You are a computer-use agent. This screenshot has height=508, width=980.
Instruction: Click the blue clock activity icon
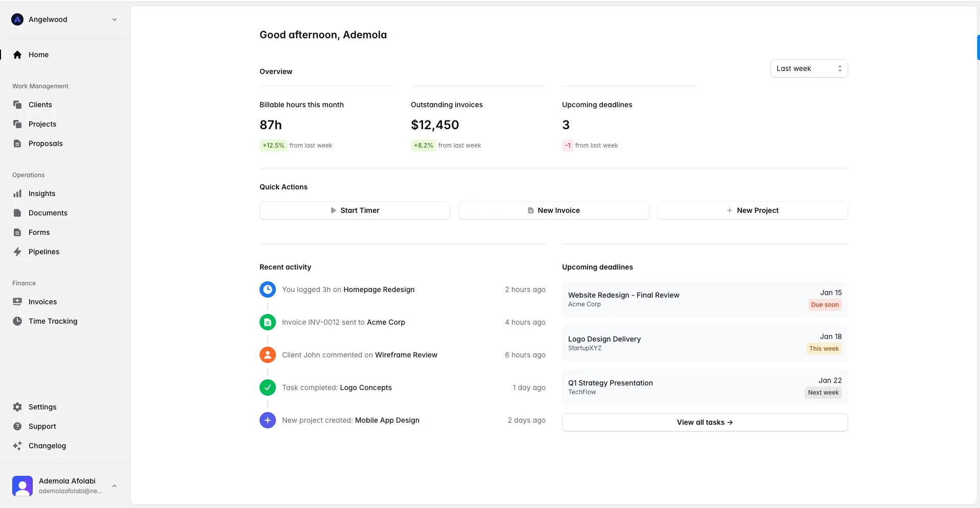click(x=267, y=289)
